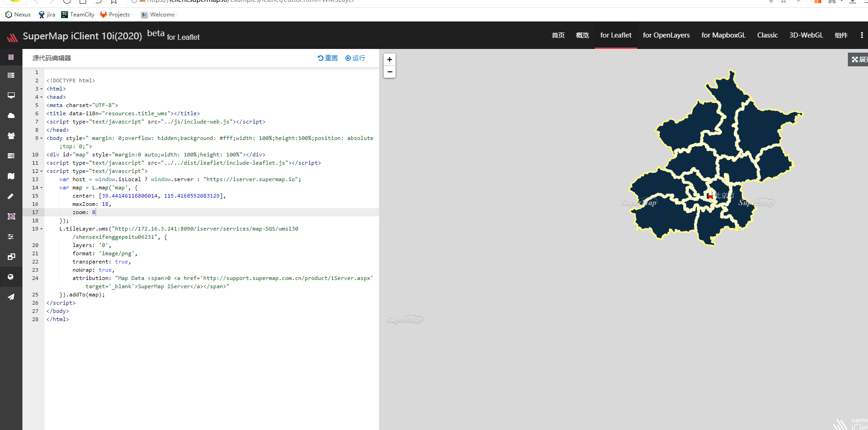Collapse the body tag fold on line 9
Screen dimensions: 868x430
pos(41,138)
